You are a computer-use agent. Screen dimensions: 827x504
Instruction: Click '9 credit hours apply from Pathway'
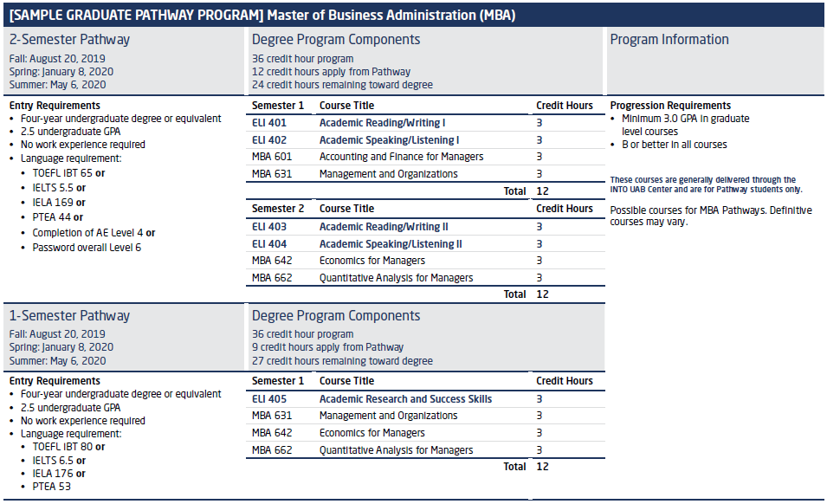pos(327,347)
